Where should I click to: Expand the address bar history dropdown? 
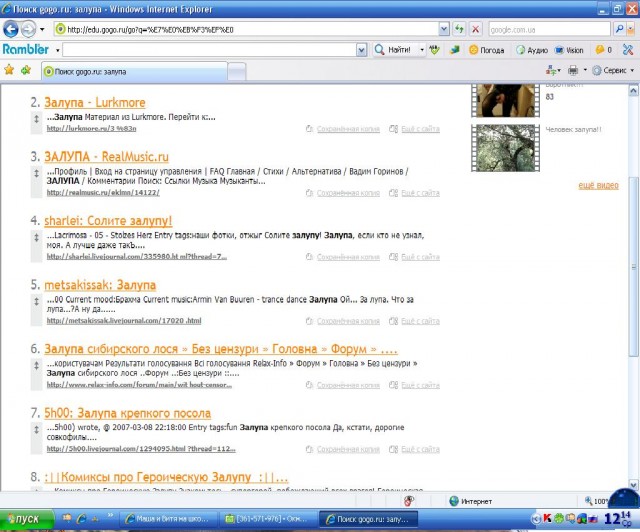[x=444, y=29]
